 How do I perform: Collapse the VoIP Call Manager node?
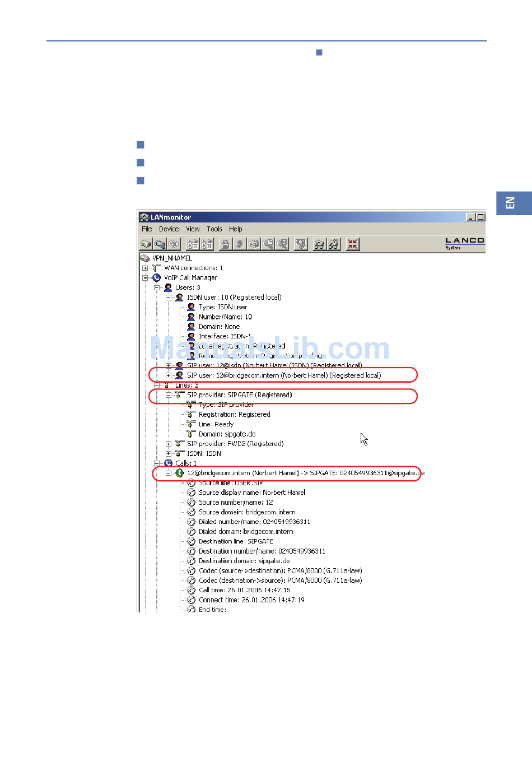click(145, 278)
